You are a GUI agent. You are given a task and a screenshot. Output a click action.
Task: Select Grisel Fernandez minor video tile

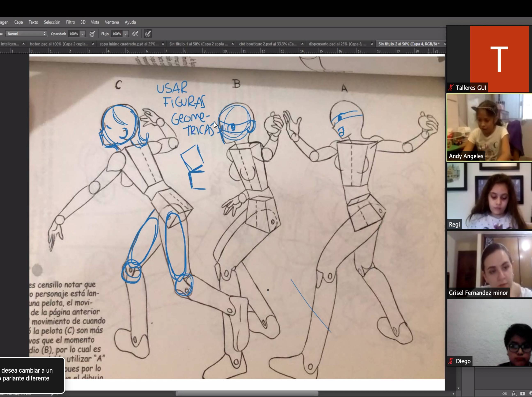[489, 264]
